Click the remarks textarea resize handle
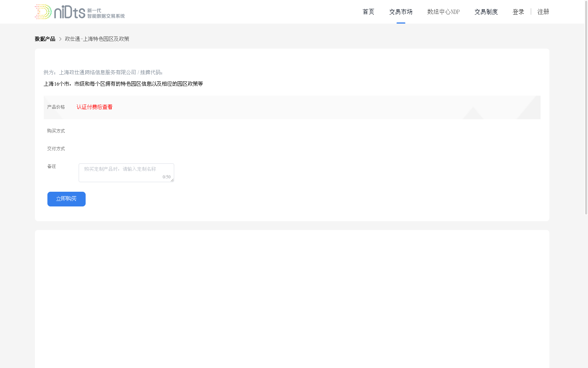This screenshot has width=588, height=368. [172, 180]
